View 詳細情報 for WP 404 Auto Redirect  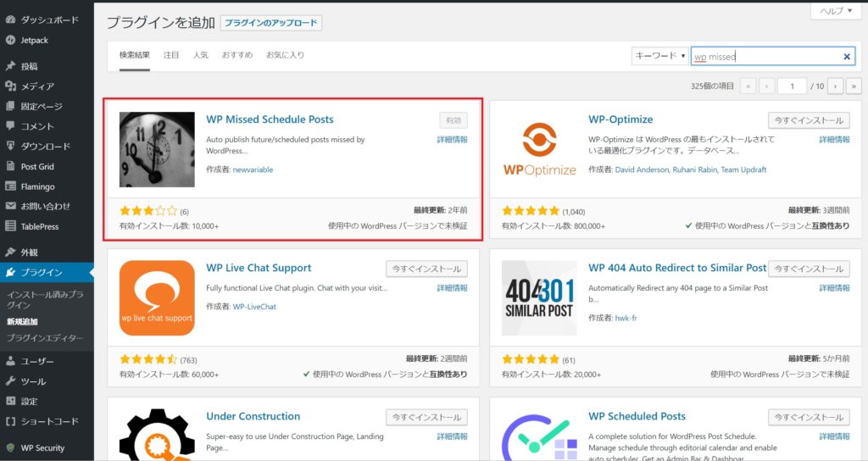point(834,288)
